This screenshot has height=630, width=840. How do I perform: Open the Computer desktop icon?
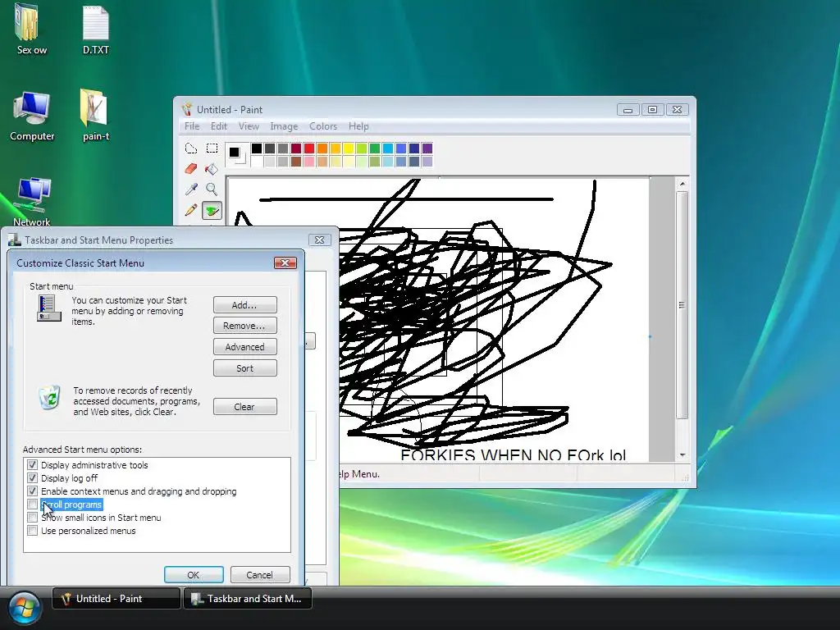[x=32, y=116]
